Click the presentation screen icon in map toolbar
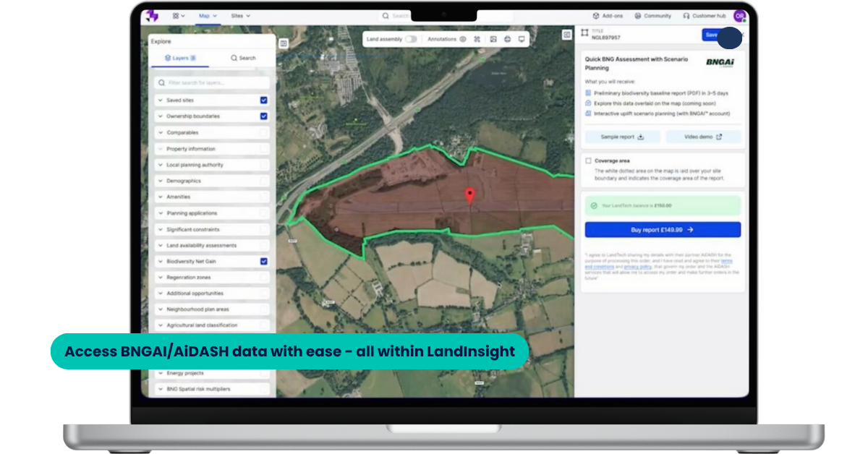The height and width of the screenshot is (454, 868). [522, 39]
